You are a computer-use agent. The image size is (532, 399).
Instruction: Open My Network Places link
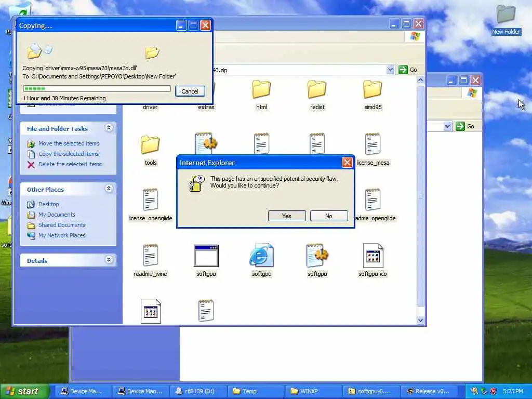[62, 235]
